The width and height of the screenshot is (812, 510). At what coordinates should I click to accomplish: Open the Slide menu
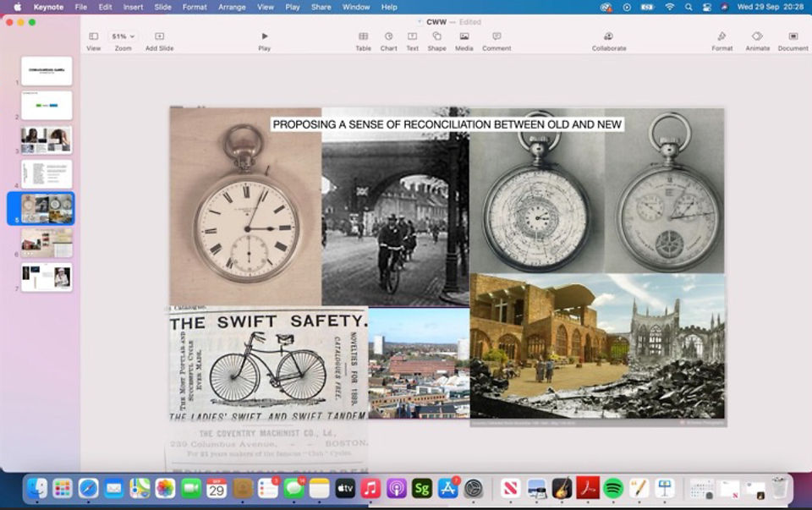(x=162, y=8)
